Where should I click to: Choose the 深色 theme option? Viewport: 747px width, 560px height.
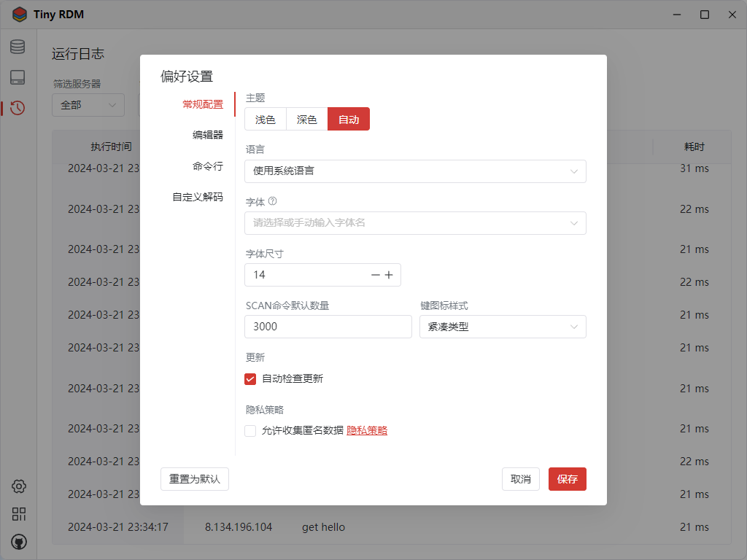(x=307, y=120)
